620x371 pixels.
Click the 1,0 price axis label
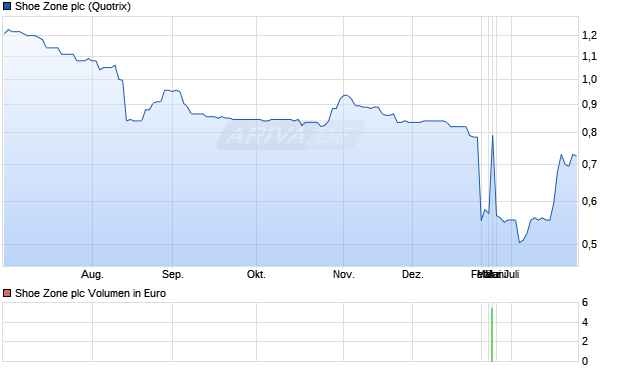click(589, 79)
